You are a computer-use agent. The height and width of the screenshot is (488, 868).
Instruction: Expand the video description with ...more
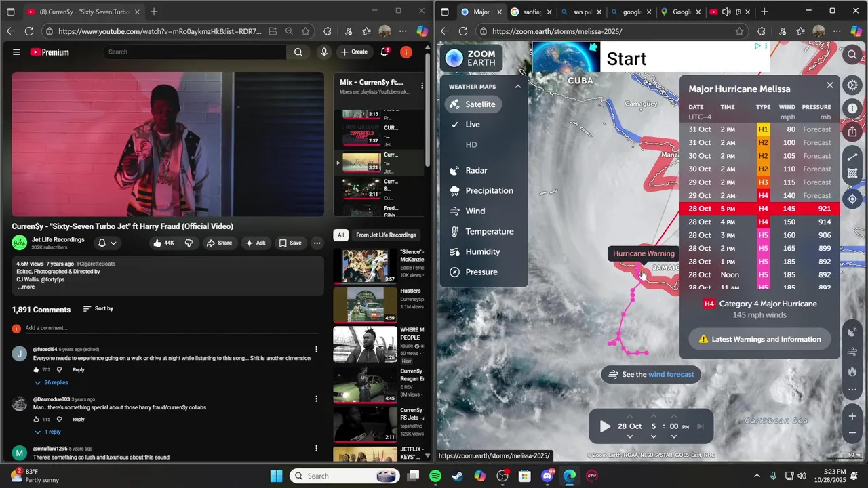pos(26,287)
